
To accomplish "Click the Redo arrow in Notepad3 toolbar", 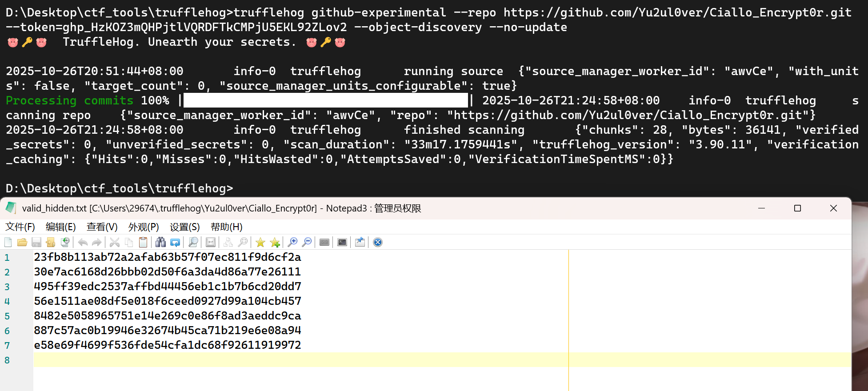I will point(96,242).
